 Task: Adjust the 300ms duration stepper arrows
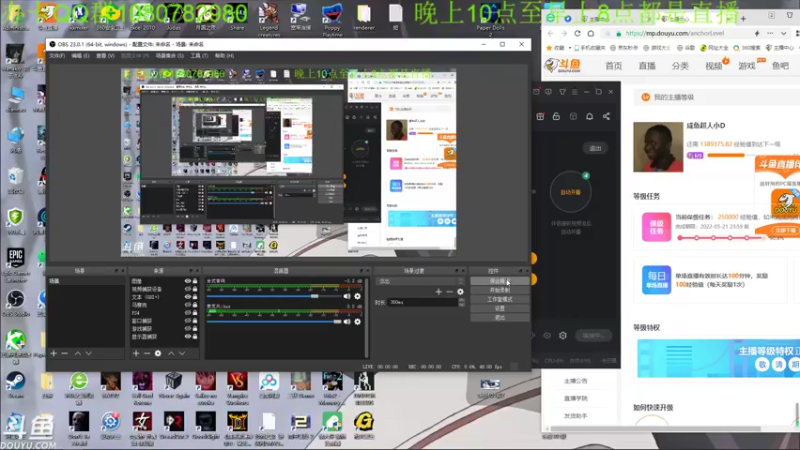pyautogui.click(x=462, y=302)
